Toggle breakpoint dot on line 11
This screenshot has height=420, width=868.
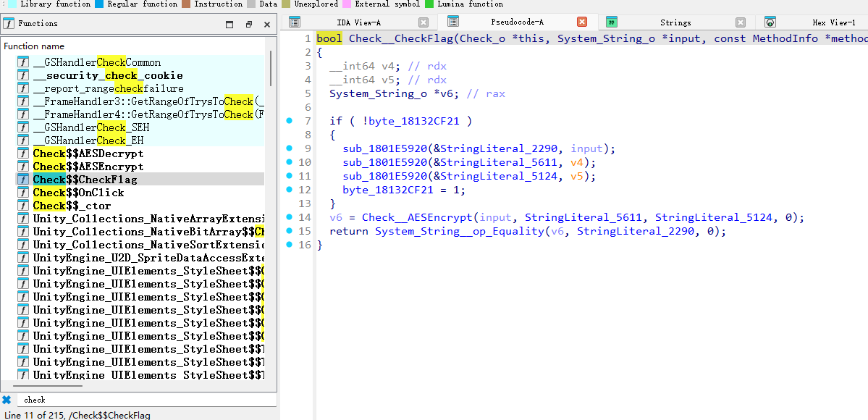point(289,176)
